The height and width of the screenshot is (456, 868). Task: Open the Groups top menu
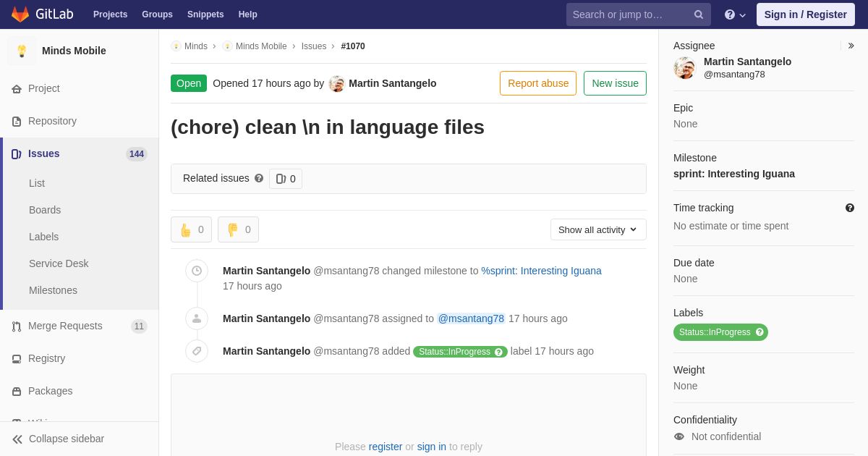157,14
